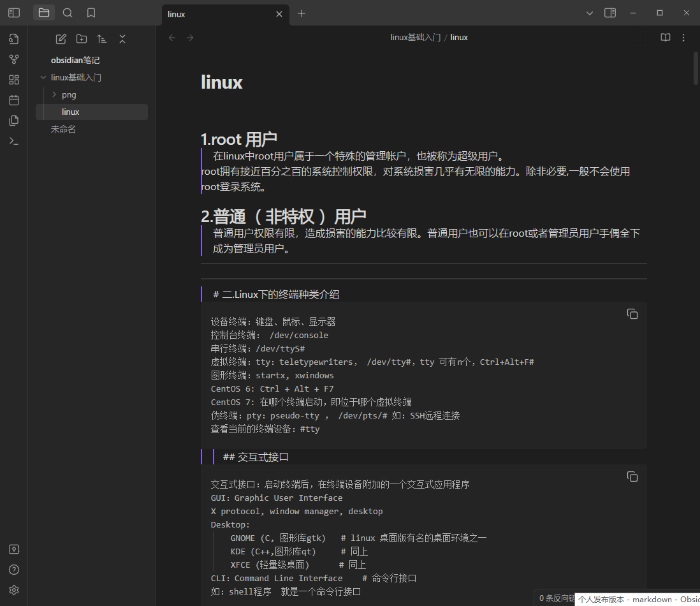The height and width of the screenshot is (606, 700).
Task: Open Daily note calendar icon
Action: (x=13, y=100)
